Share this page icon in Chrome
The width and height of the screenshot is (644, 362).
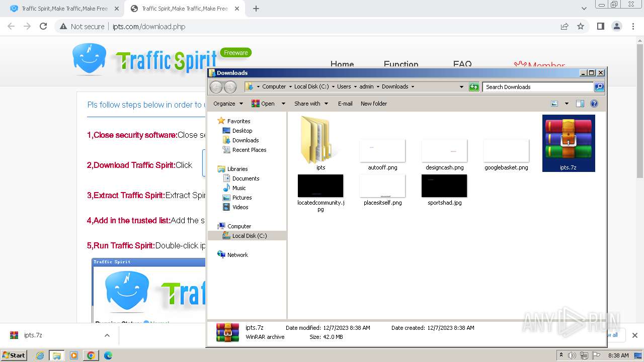[x=565, y=26]
